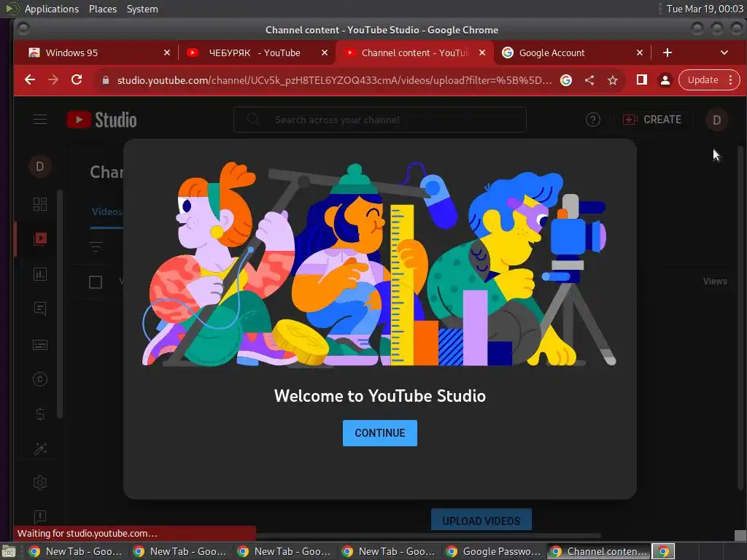The width and height of the screenshot is (747, 560).
Task: Click the Search across your channel field
Action: [379, 120]
